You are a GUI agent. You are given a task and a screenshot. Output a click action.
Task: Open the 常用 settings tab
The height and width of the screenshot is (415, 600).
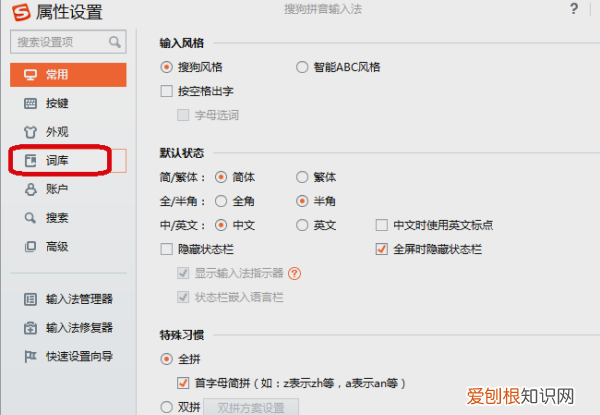[68, 75]
